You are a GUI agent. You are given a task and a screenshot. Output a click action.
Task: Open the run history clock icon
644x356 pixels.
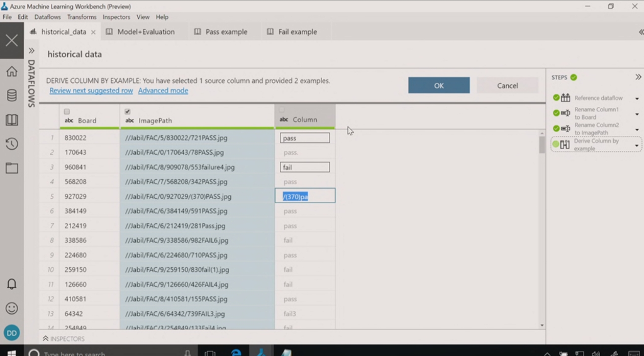click(x=11, y=144)
